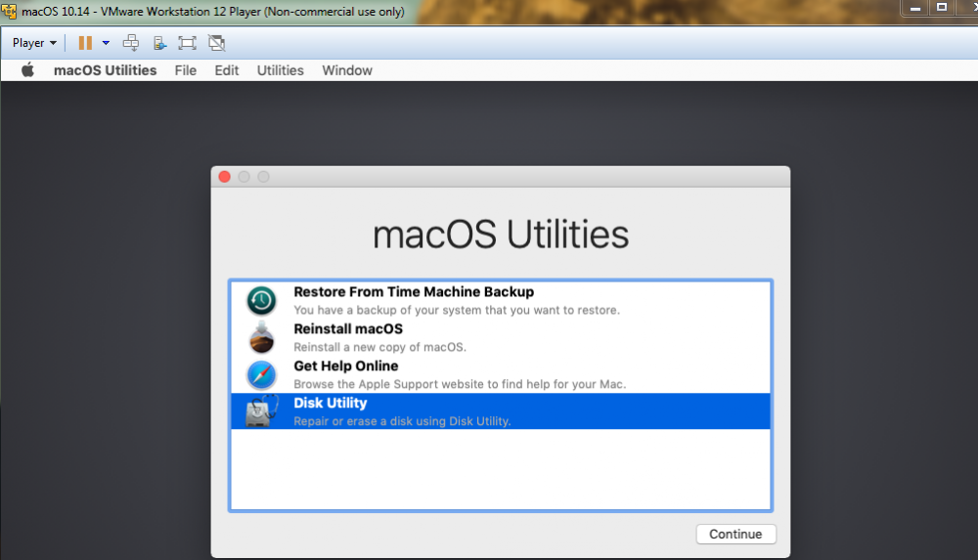
Task: Click Send Ctrl+Alt+Del toolbar icon
Action: tap(131, 42)
